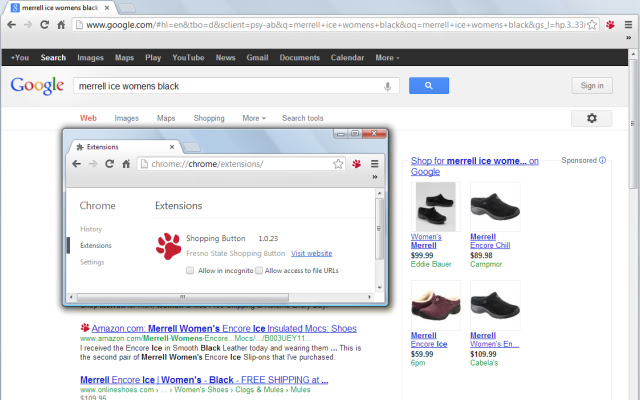This screenshot has height=400, width=640.
Task: Close the merrell ice womens black tab
Action: coord(107,8)
